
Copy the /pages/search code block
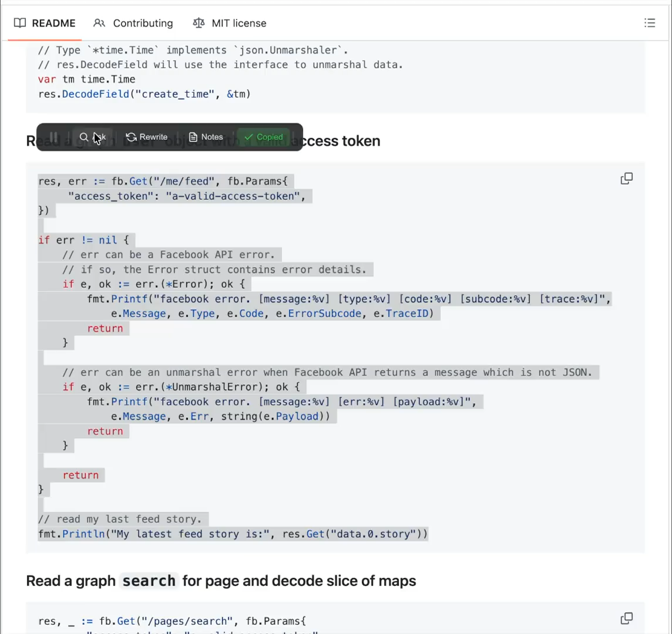(626, 618)
